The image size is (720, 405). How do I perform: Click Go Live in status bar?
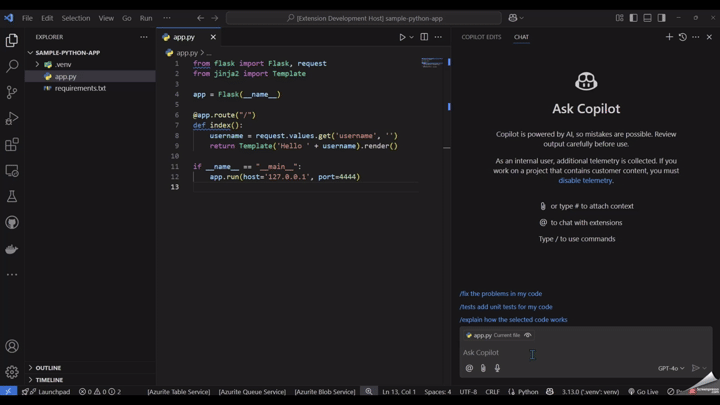(x=643, y=392)
